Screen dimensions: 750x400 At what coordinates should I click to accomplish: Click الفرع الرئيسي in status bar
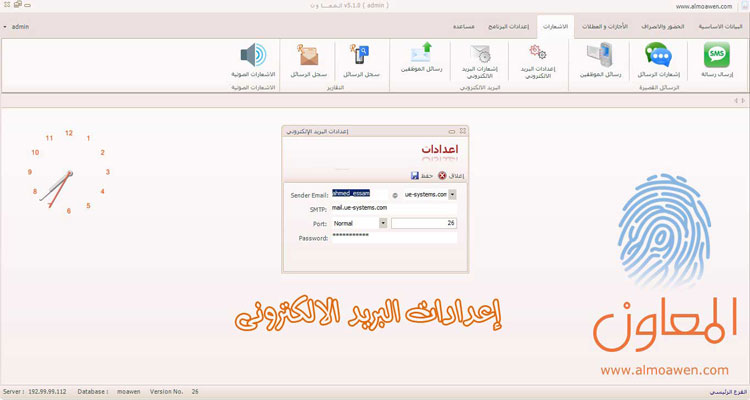point(728,392)
